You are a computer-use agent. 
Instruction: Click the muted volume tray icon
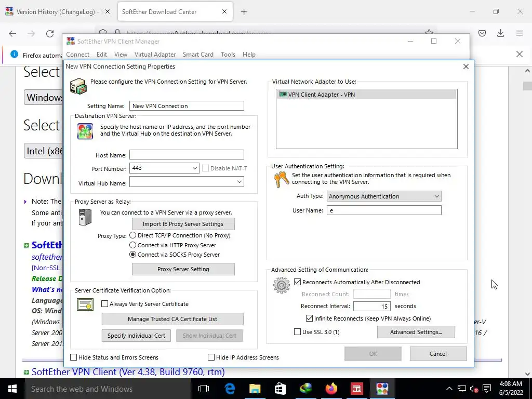(474, 389)
